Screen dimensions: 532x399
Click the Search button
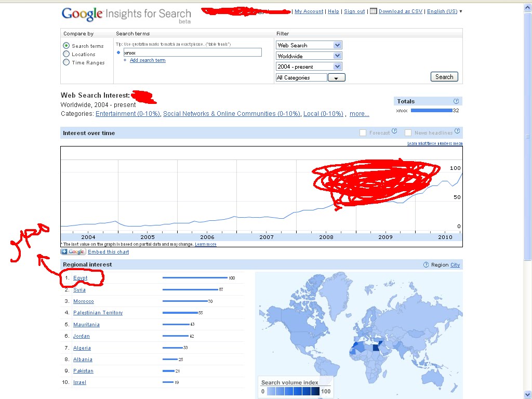[x=444, y=77]
